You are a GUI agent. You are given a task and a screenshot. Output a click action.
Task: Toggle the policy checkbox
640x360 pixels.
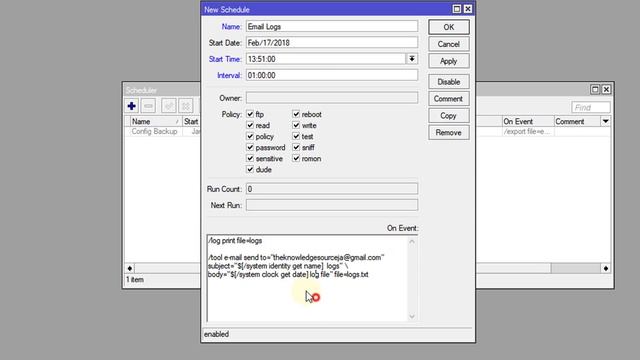[250, 136]
